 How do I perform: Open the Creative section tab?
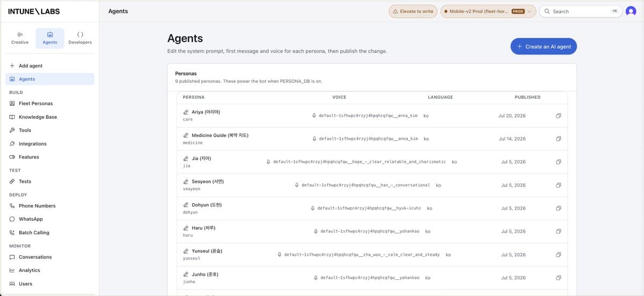point(20,38)
